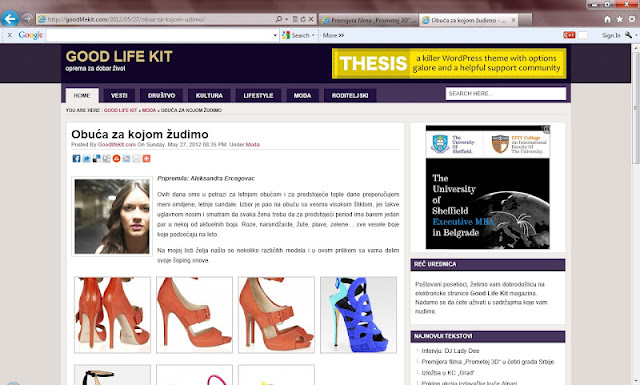This screenshot has height=385, width=640.
Task: Open a new blank browser tab
Action: (x=525, y=20)
